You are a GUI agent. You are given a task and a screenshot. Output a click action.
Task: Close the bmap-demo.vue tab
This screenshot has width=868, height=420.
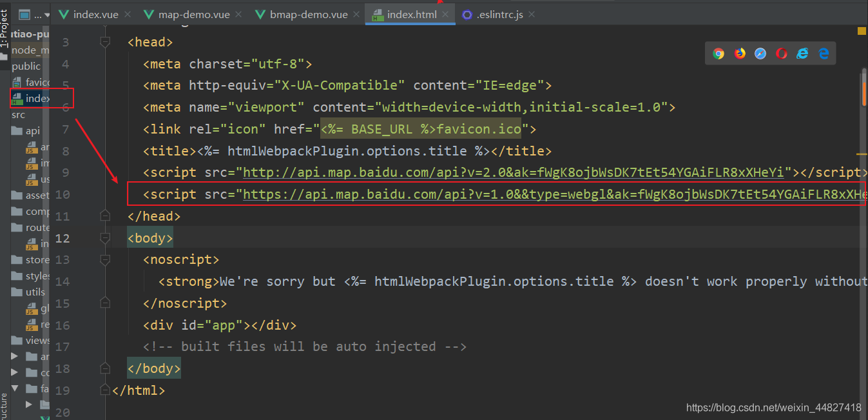pyautogui.click(x=356, y=14)
